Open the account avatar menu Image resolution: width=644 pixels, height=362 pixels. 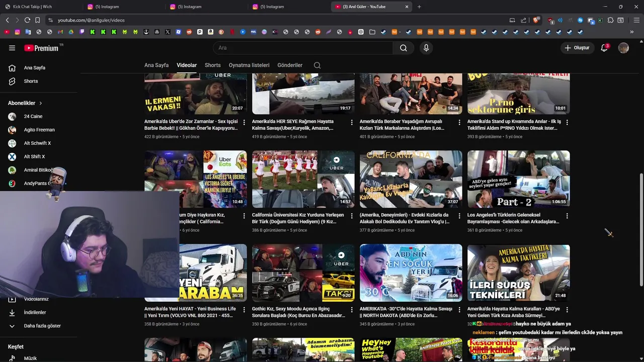point(623,48)
